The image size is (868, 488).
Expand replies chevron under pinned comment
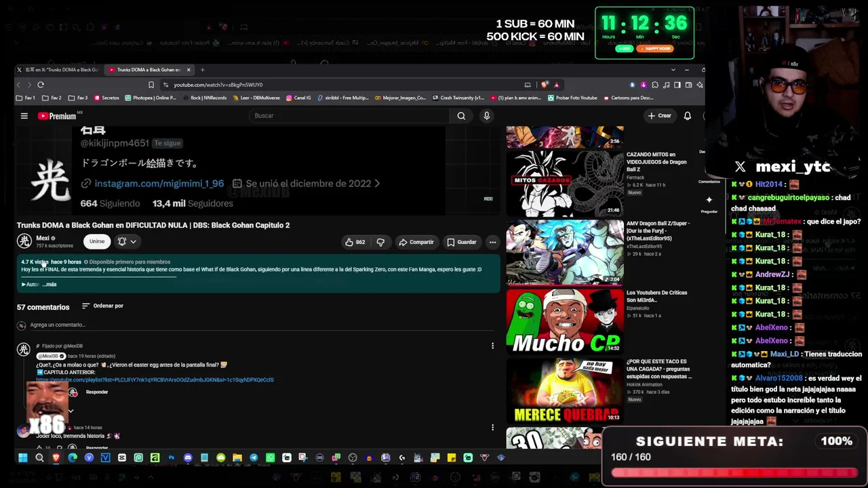(71, 411)
